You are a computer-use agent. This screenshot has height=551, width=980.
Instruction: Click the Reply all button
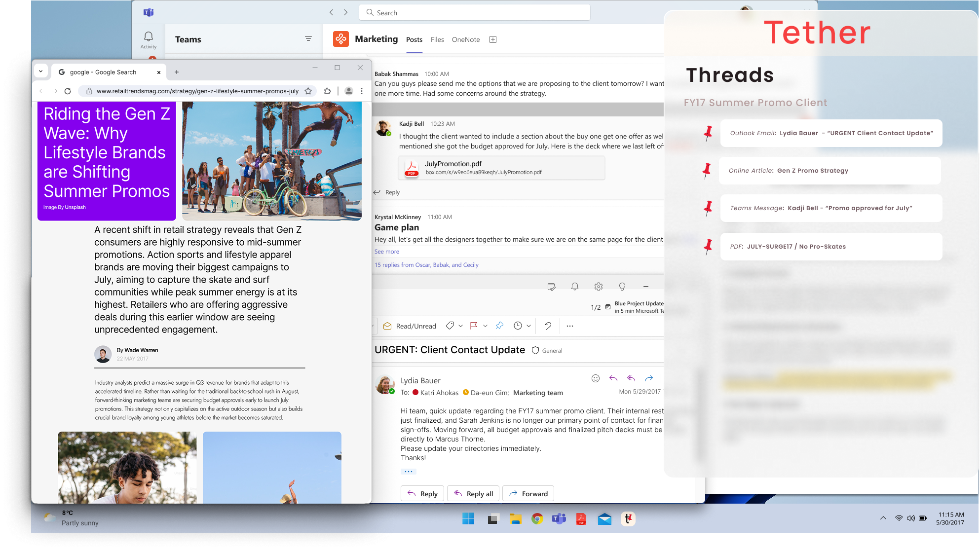(473, 494)
